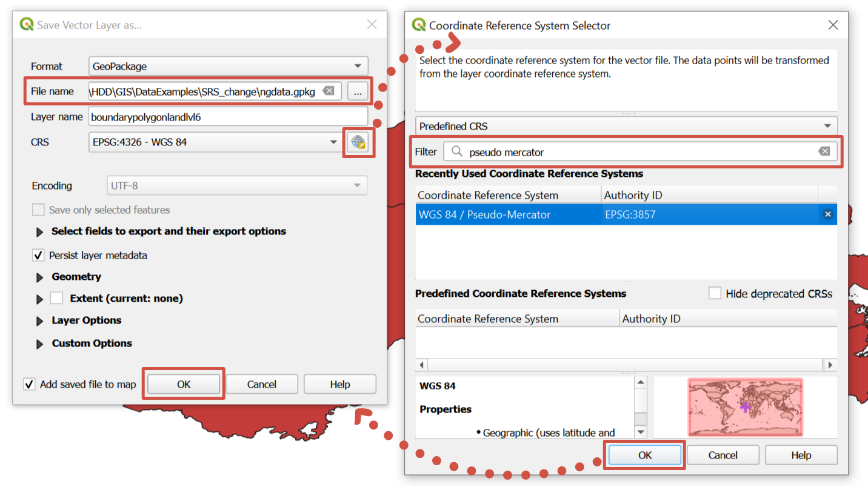Clear the pseudo mercator filter text

[824, 151]
